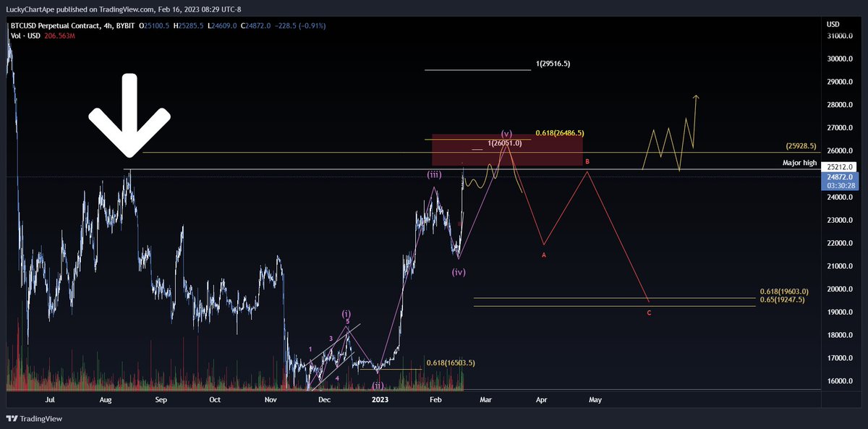Click the wave (v) label
The height and width of the screenshot is (429, 868).
(x=506, y=135)
